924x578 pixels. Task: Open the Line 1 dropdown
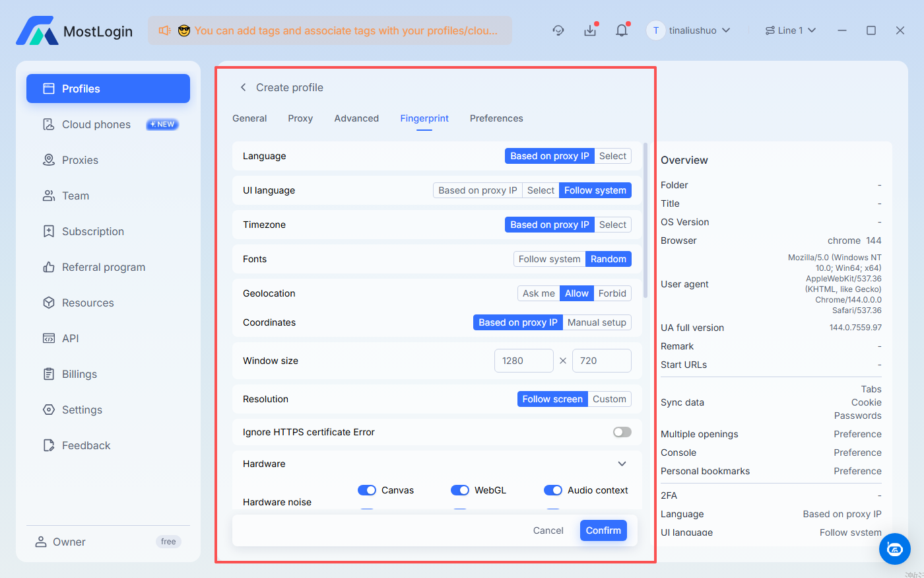click(790, 30)
